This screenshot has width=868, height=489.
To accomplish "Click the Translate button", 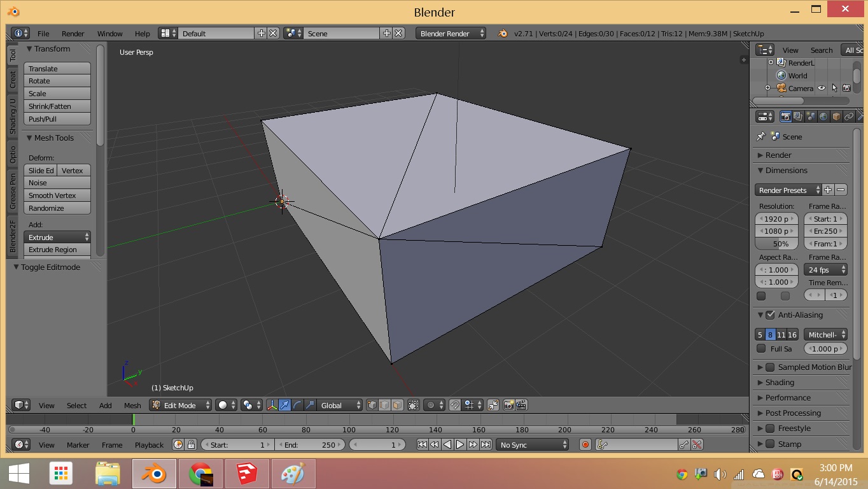I will [x=57, y=68].
